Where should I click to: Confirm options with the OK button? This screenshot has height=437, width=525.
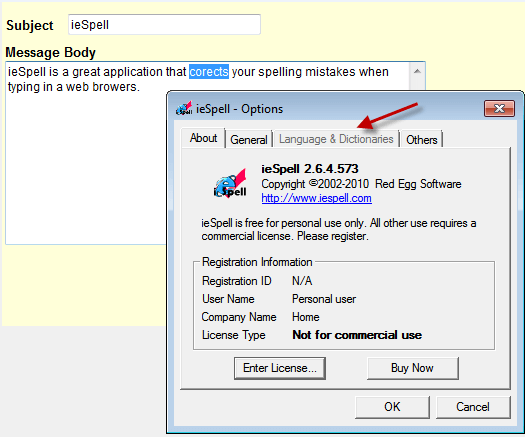pos(392,407)
